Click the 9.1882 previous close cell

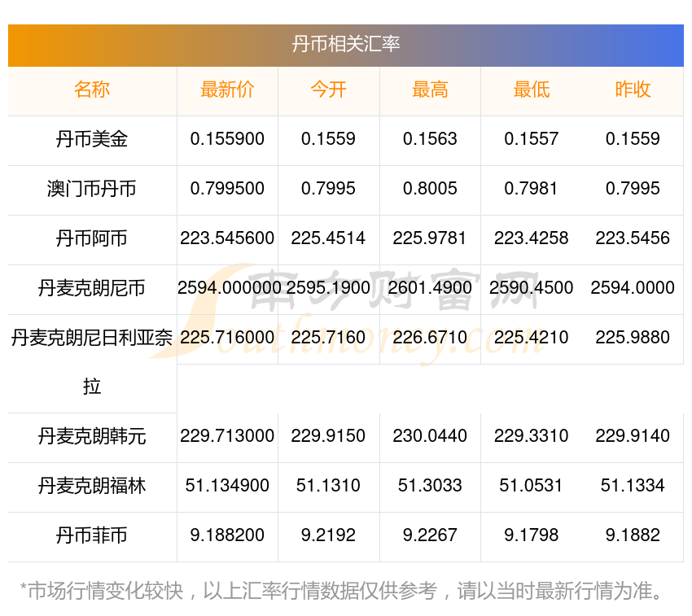click(x=633, y=535)
